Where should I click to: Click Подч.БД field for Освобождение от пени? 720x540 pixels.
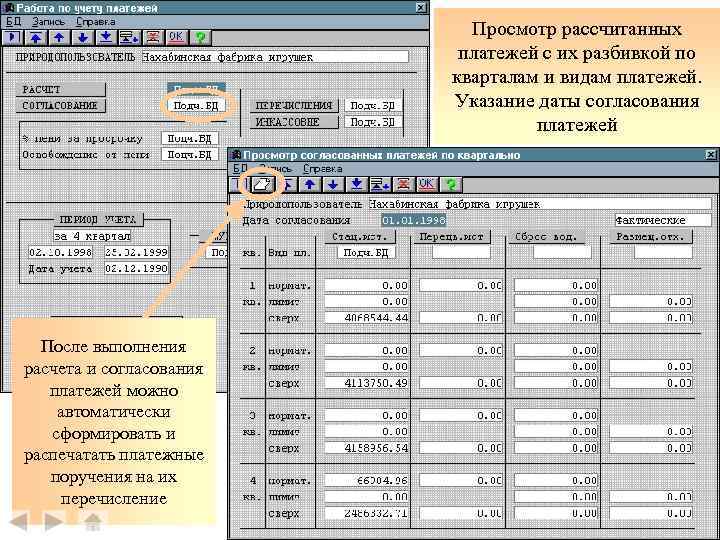pos(190,154)
